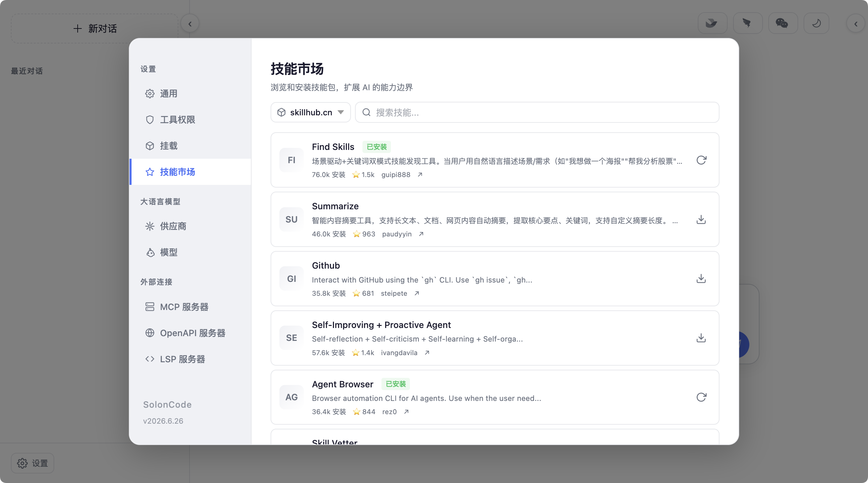Click the GI skill avatar

(292, 279)
